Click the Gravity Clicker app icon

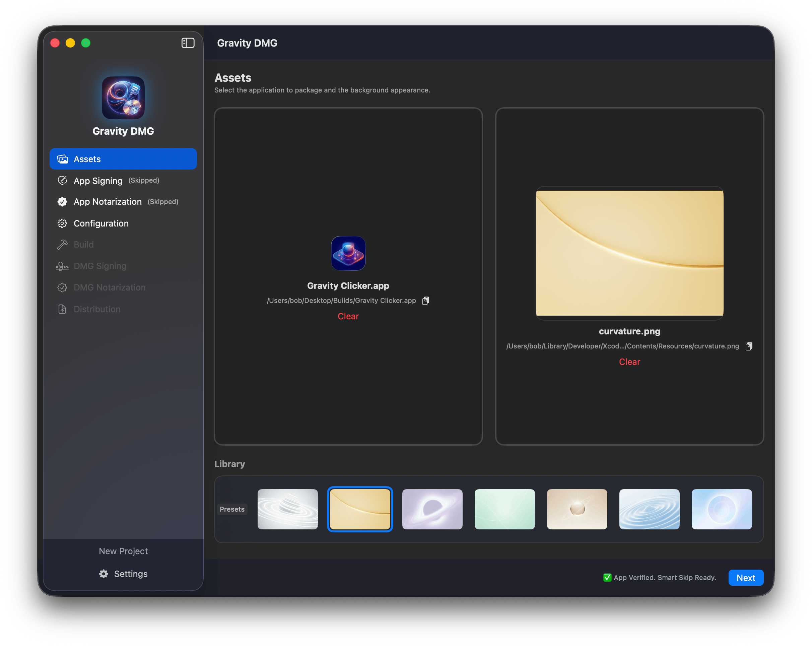(x=348, y=253)
